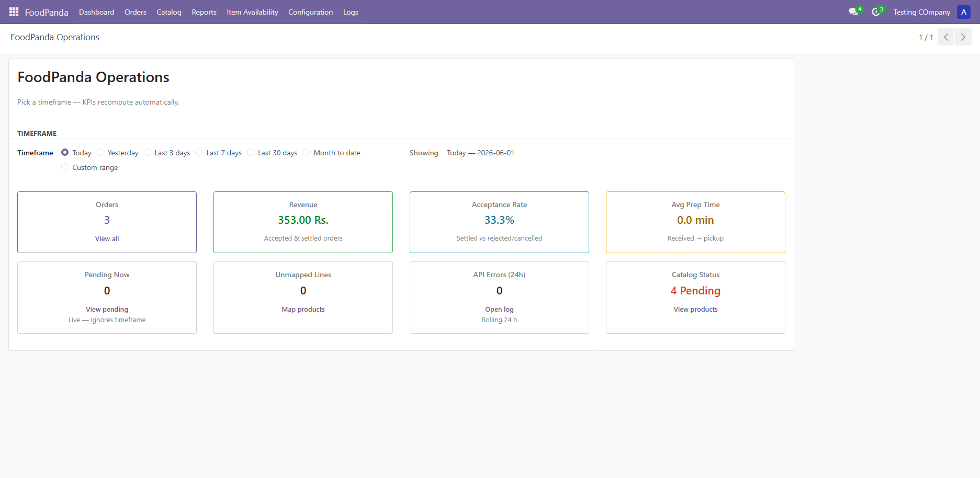Screen dimensions: 980x478
Task: Click the Rolling 24 h caption
Action: 500,320
